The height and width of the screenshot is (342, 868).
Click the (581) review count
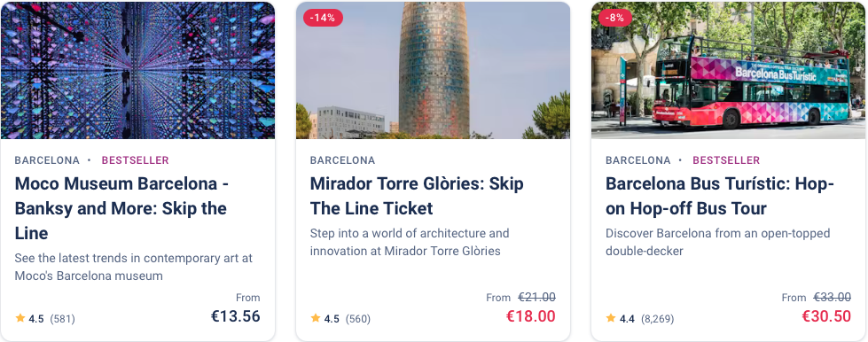tap(63, 319)
